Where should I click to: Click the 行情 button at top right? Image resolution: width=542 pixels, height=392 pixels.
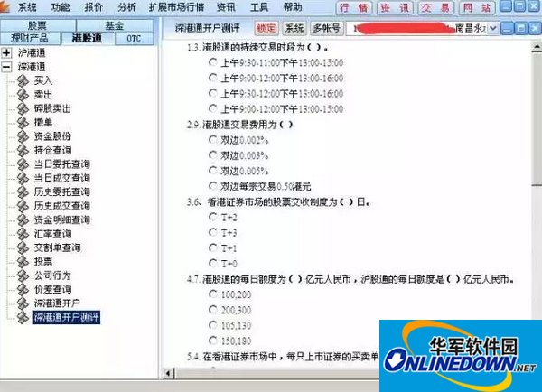pyautogui.click(x=354, y=8)
